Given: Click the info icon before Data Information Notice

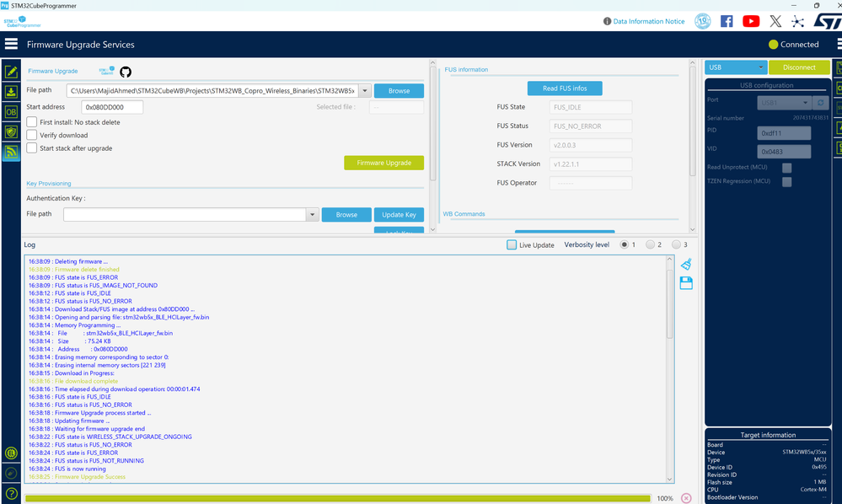Looking at the screenshot, I should click(x=607, y=21).
